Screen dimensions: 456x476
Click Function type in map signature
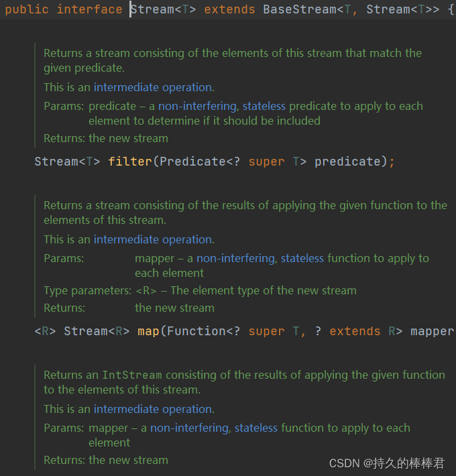pos(196,331)
